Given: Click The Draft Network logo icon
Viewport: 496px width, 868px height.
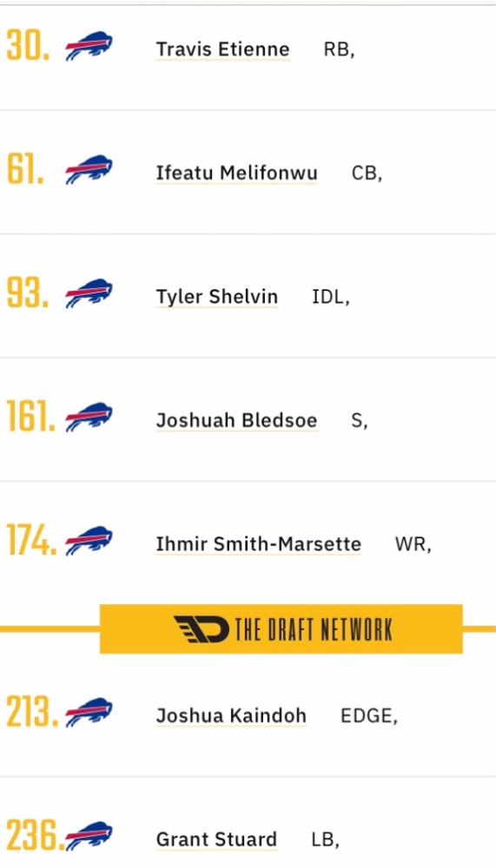Looking at the screenshot, I should (x=202, y=629).
